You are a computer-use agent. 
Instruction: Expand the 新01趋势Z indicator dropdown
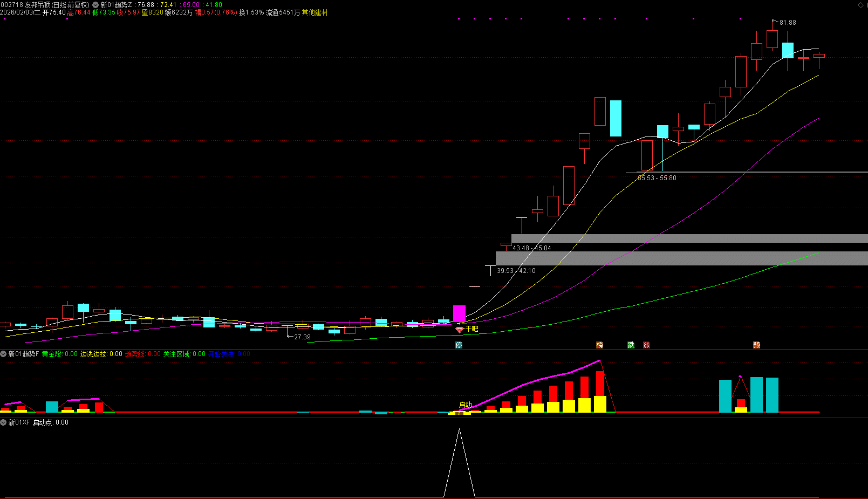[x=95, y=5]
